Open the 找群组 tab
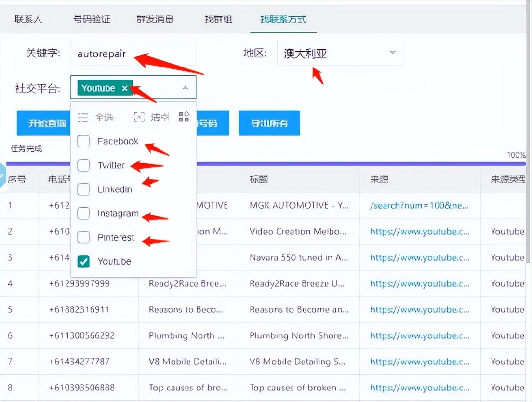This screenshot has height=402, width=532. (217, 20)
